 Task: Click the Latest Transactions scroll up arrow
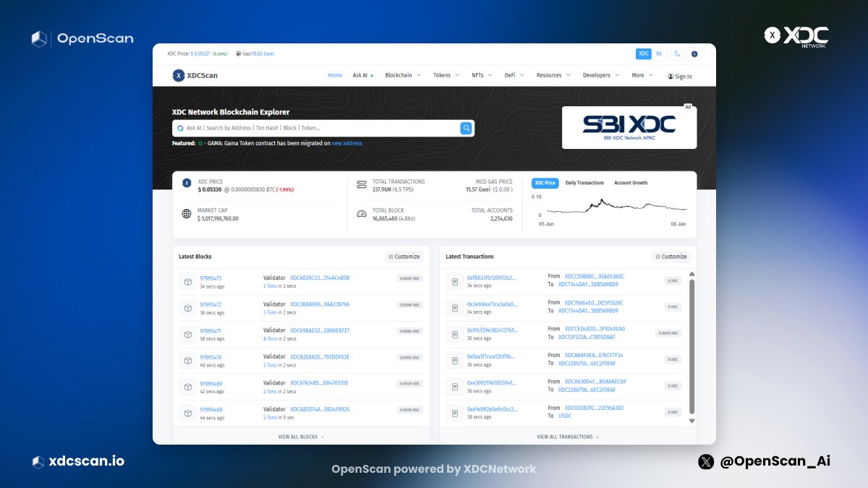tap(692, 274)
